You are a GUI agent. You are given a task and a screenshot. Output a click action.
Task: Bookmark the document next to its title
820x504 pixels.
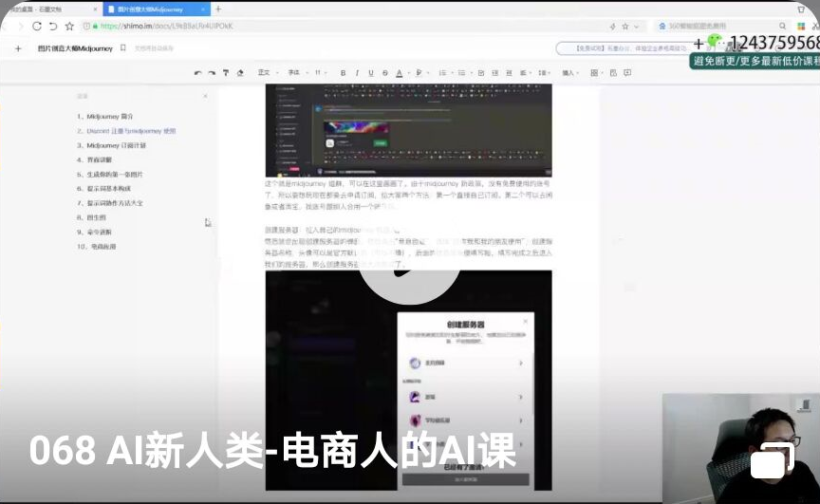tap(122, 47)
